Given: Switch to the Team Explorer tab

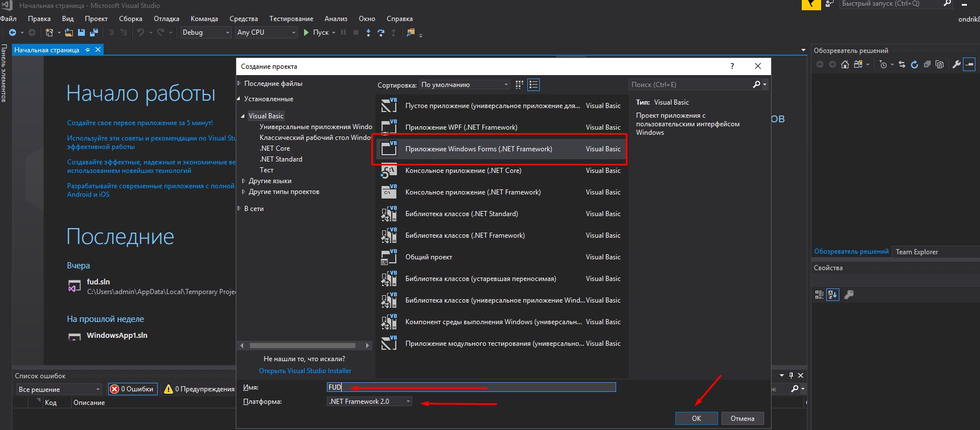Looking at the screenshot, I should 917,252.
